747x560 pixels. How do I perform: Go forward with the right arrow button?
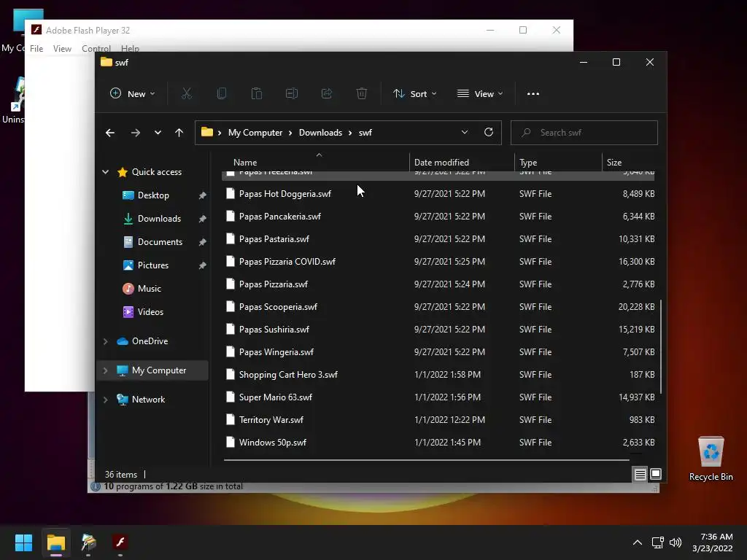[x=135, y=133]
